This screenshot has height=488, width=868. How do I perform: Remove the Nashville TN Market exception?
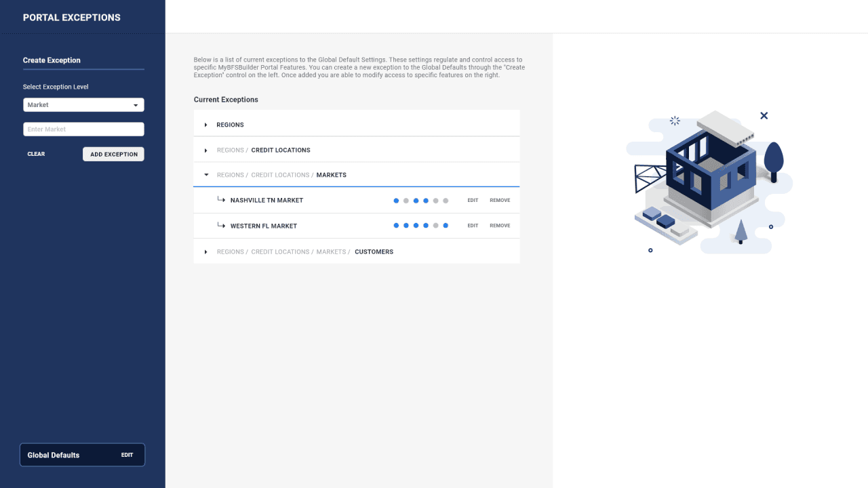pos(500,201)
